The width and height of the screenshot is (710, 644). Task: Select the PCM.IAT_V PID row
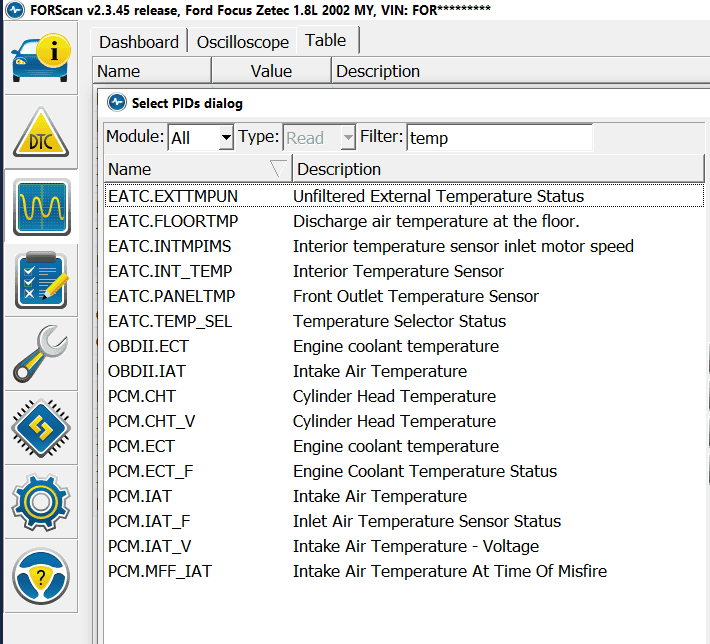click(404, 546)
